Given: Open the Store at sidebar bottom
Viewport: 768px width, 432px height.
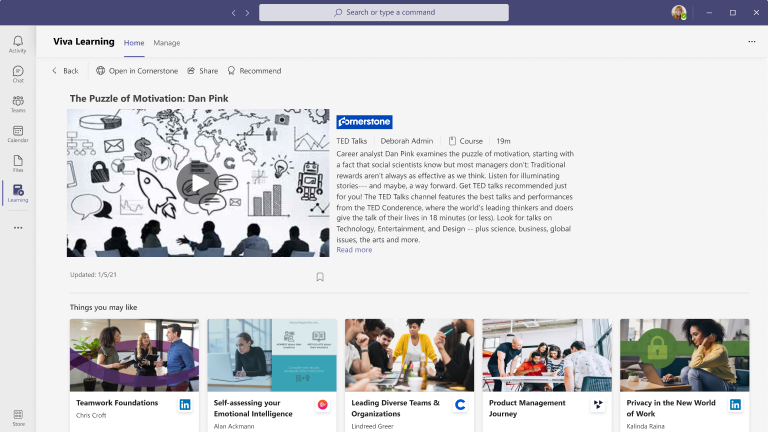Looking at the screenshot, I should click(18, 416).
